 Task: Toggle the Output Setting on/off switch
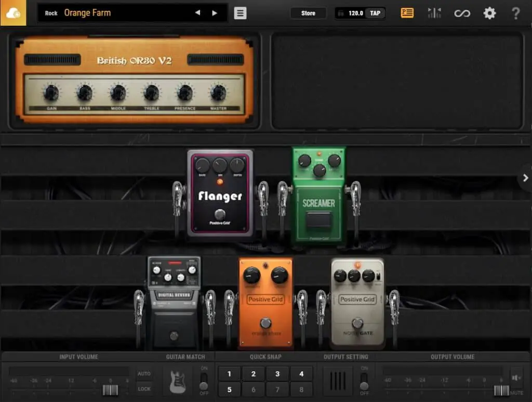(x=364, y=382)
